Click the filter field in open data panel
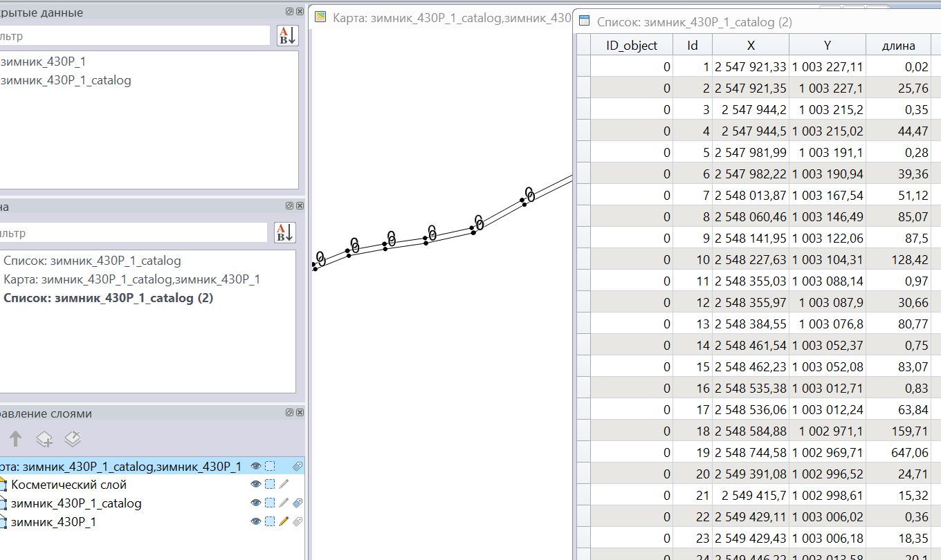 (135, 36)
